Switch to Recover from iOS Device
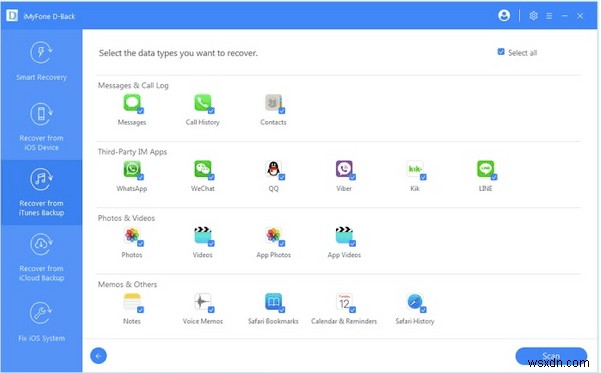This screenshot has width=601, height=373. 41,127
